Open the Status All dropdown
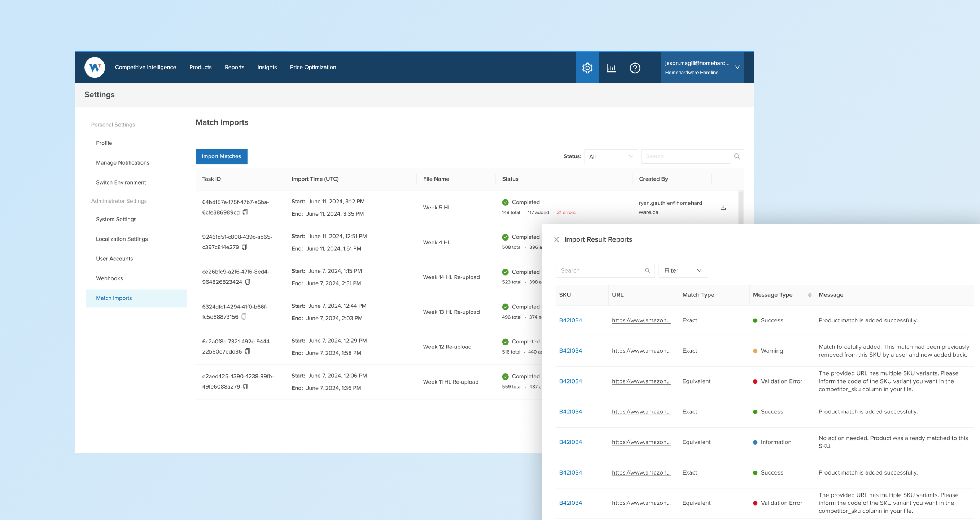The height and width of the screenshot is (520, 980). (x=611, y=156)
